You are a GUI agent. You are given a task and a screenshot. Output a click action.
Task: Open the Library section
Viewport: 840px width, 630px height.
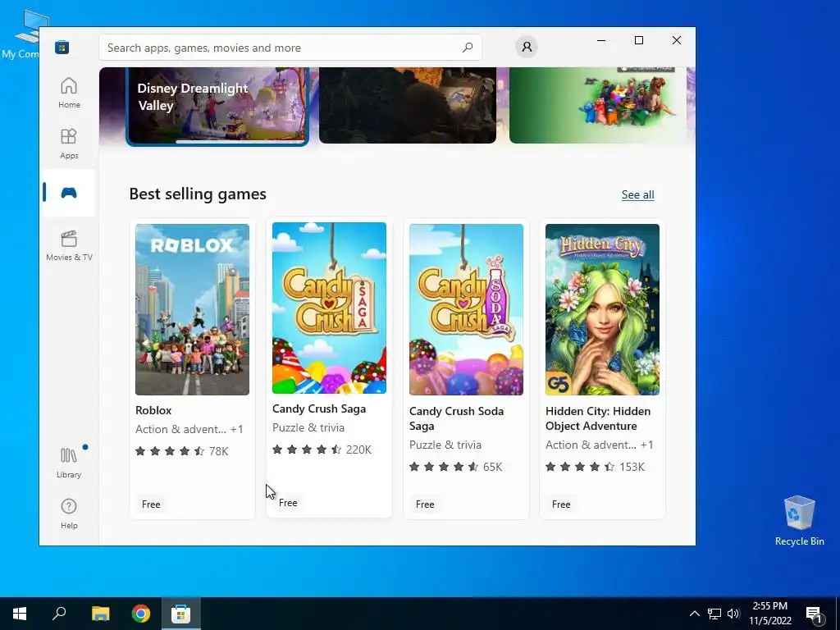point(69,463)
